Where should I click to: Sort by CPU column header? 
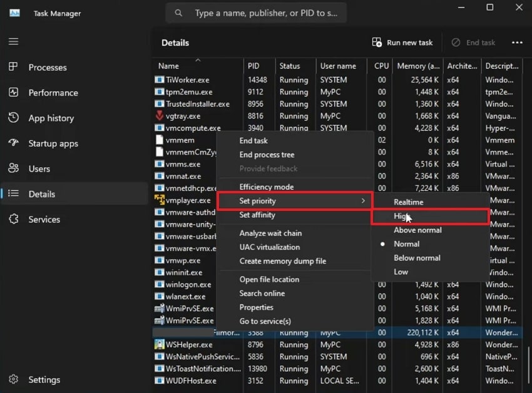(380, 66)
